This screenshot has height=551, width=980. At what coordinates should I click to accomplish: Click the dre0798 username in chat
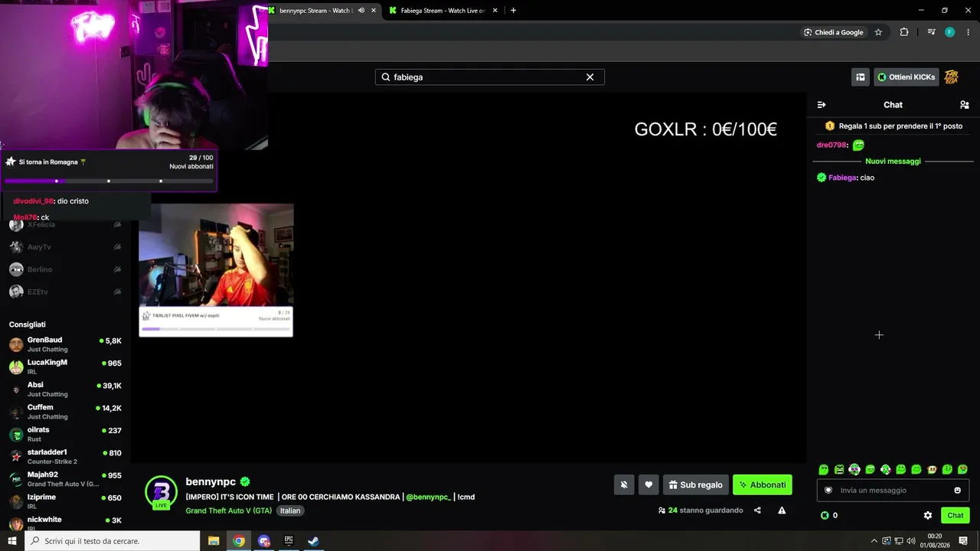pos(831,145)
